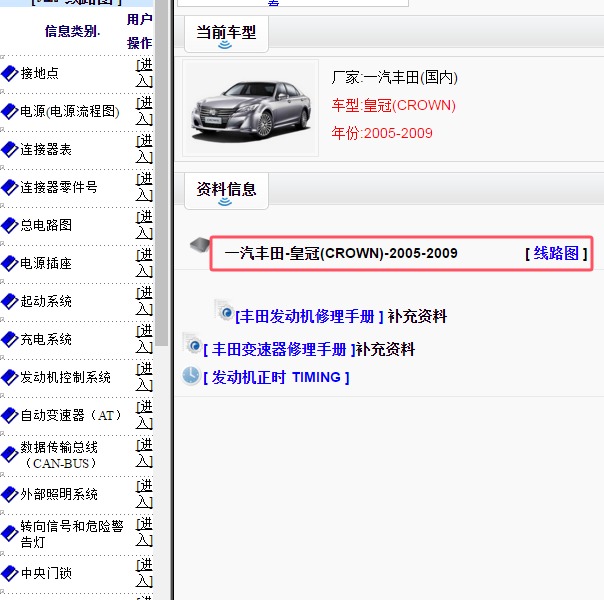Open the 线路图 link for 皇冠 2005-2009

(x=556, y=253)
